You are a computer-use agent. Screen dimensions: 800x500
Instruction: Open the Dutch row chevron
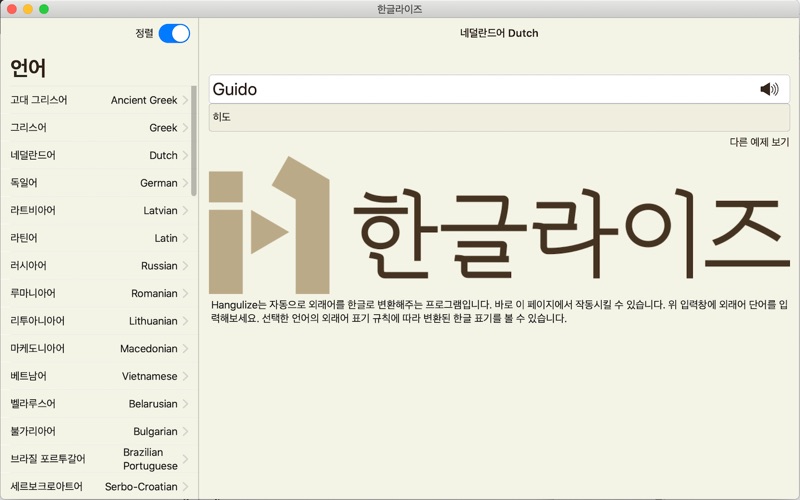pyautogui.click(x=185, y=155)
